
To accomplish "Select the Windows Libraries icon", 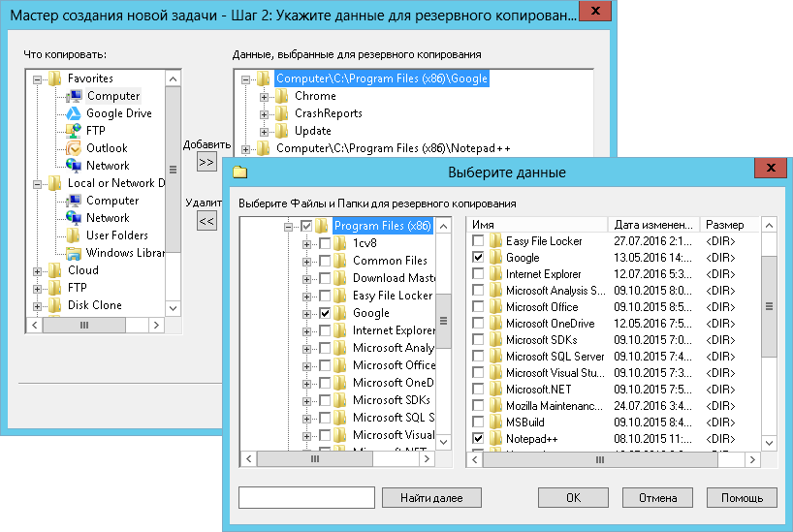I will [74, 253].
